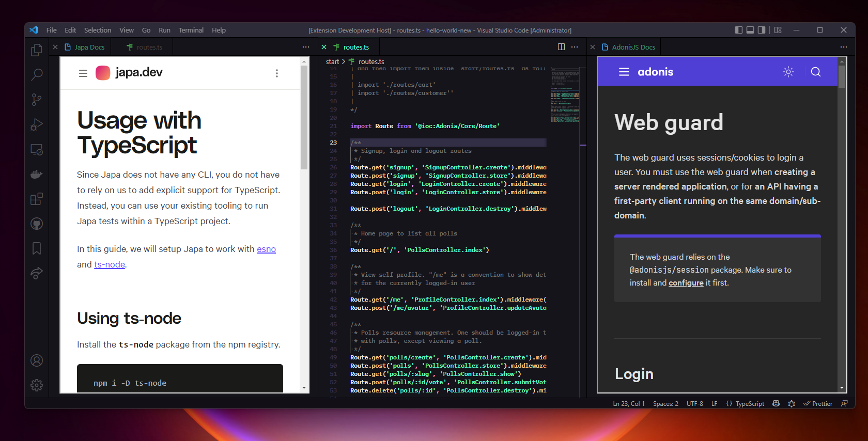Open the Run and Debug view
The height and width of the screenshot is (441, 868).
click(x=37, y=124)
